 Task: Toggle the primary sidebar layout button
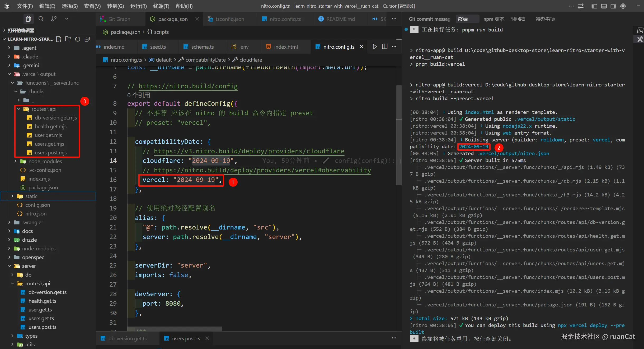[594, 6]
